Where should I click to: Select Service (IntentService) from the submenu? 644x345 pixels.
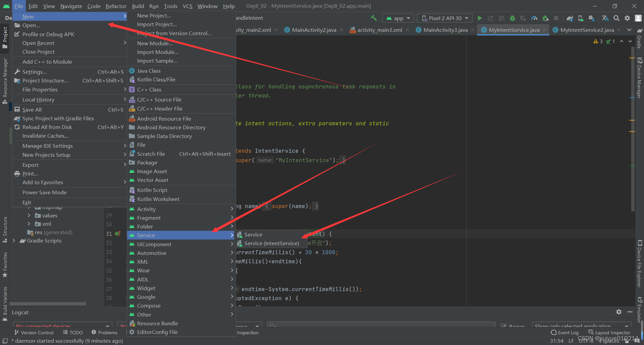[272, 243]
